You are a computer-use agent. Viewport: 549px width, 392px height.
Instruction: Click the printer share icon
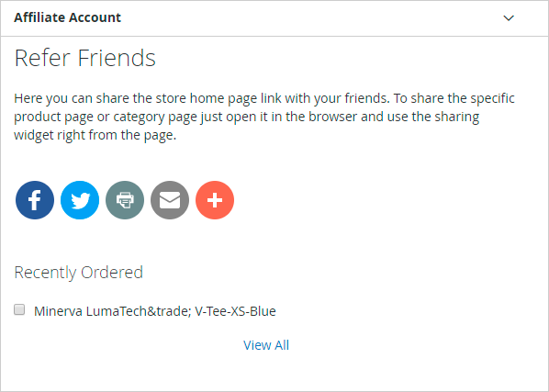tap(125, 200)
